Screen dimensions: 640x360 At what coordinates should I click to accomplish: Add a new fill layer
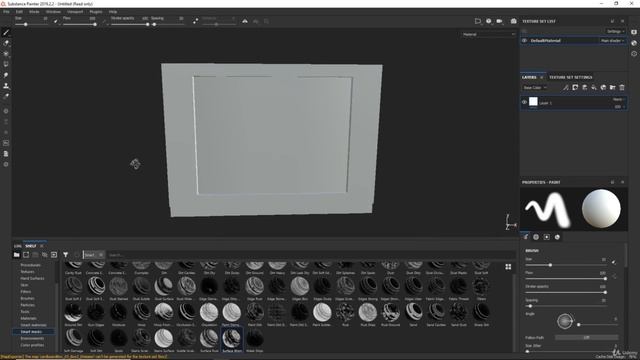(x=594, y=87)
